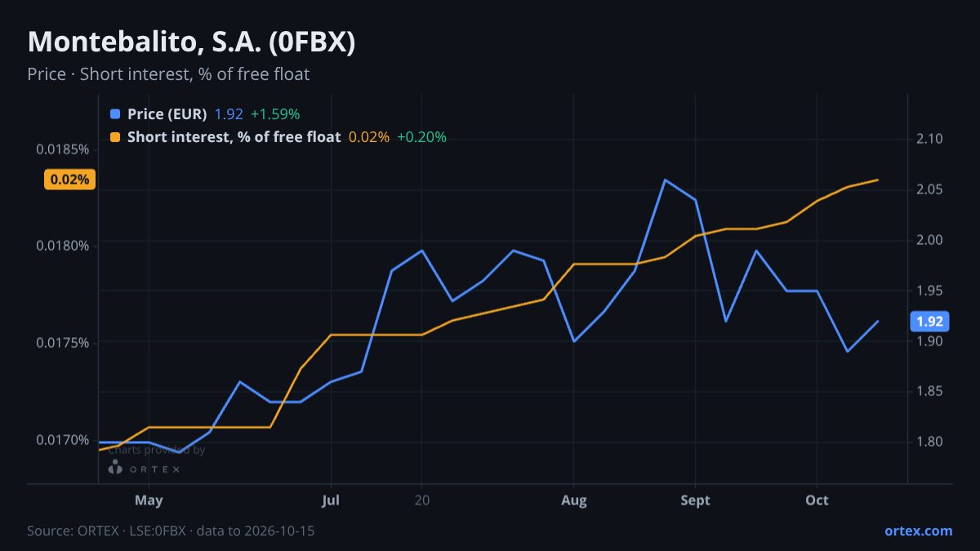Screen dimensions: 980x551
Task: Click the 2.00 right axis label
Action: tap(929, 240)
